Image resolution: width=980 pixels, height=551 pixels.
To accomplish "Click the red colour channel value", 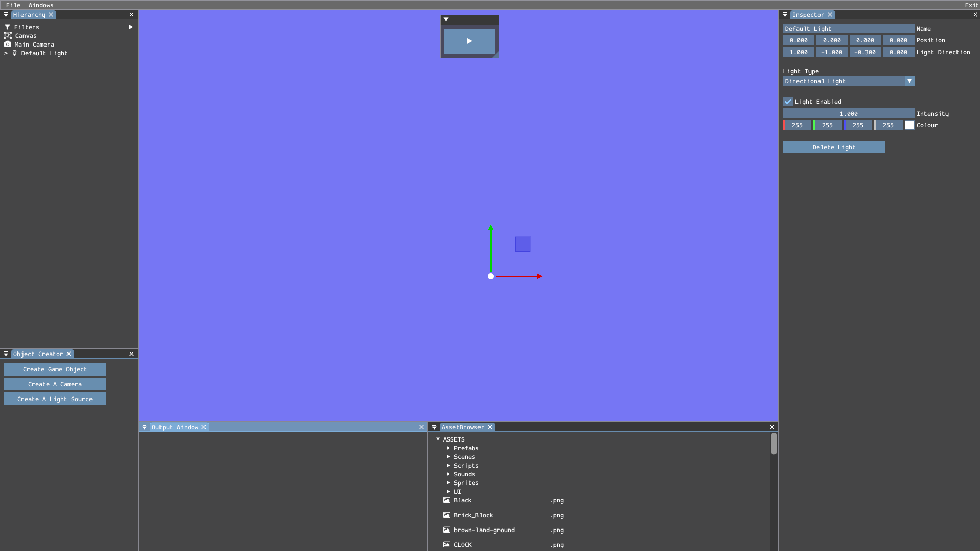I will tap(797, 125).
